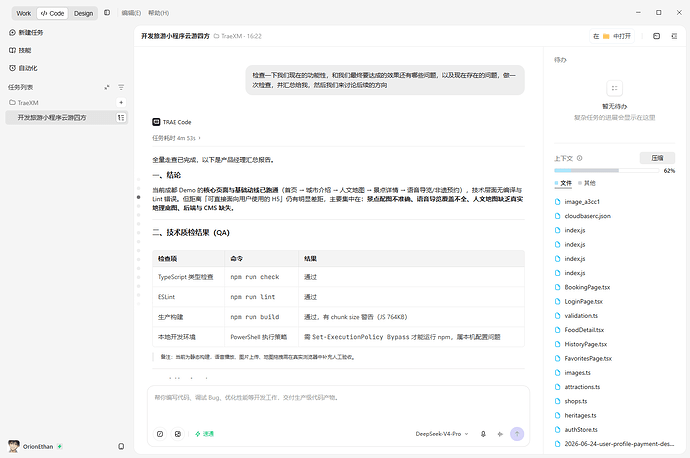Click the 在...中打开 open-in-folder button
This screenshot has width=690, height=458.
[x=612, y=36]
